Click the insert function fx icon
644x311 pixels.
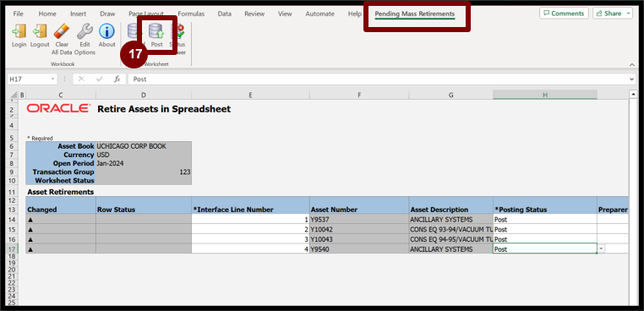tap(117, 79)
